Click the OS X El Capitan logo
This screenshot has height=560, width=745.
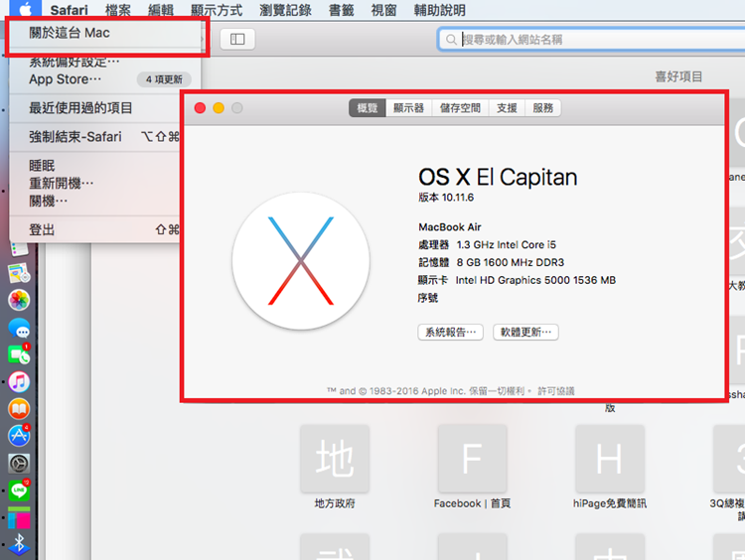pyautogui.click(x=301, y=261)
